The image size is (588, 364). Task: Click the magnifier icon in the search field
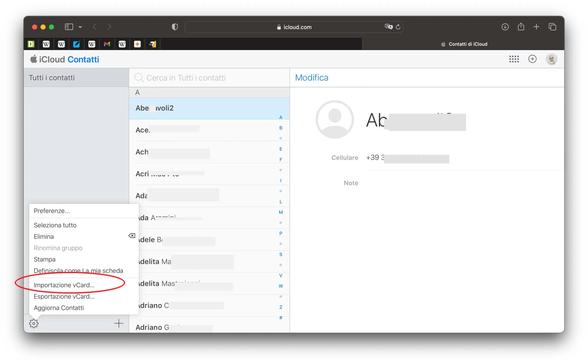[139, 78]
